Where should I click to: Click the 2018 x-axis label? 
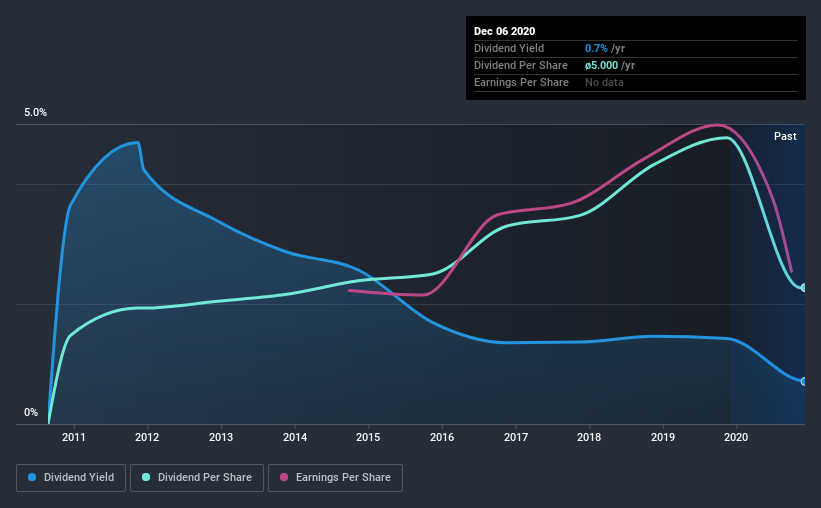(589, 437)
